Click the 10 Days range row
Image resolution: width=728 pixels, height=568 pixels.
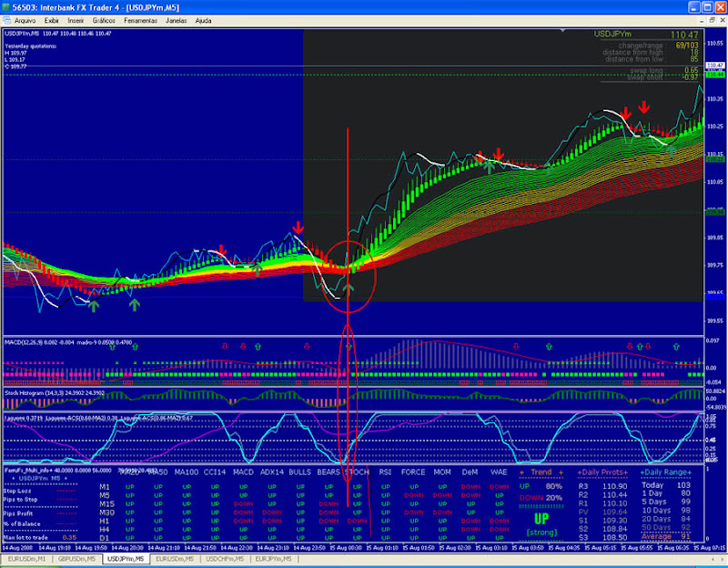pyautogui.click(x=665, y=511)
